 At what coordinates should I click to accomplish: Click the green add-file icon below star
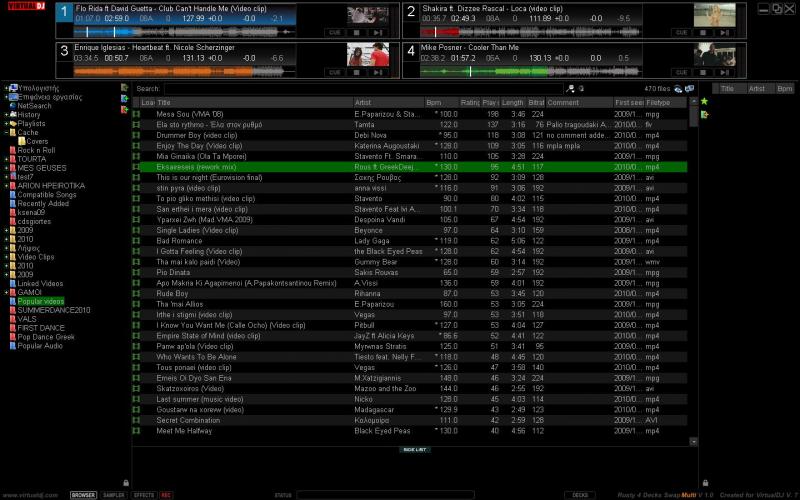(705, 114)
